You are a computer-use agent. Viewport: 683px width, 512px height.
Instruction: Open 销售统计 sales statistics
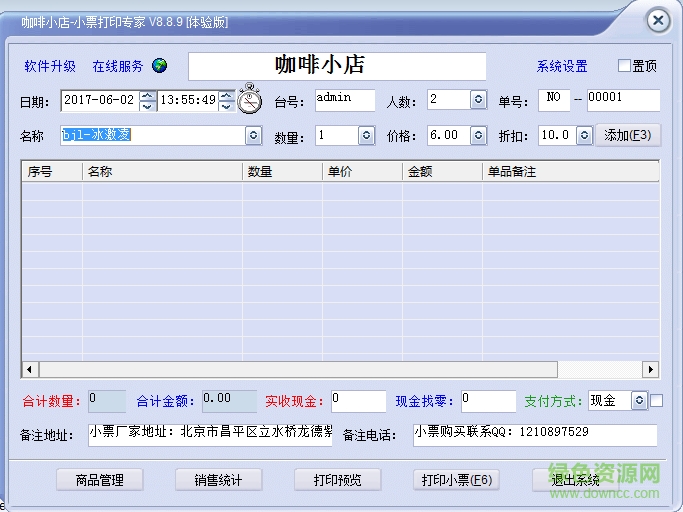point(218,480)
